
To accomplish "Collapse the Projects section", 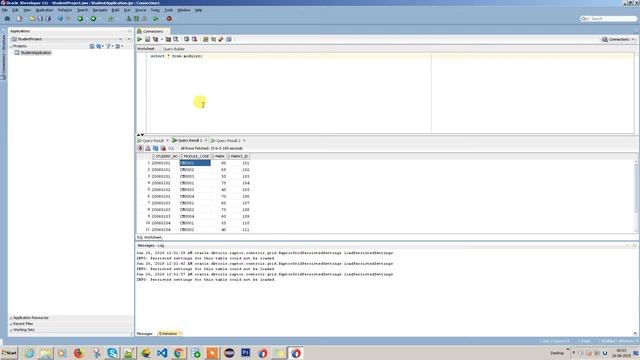I will coord(11,46).
